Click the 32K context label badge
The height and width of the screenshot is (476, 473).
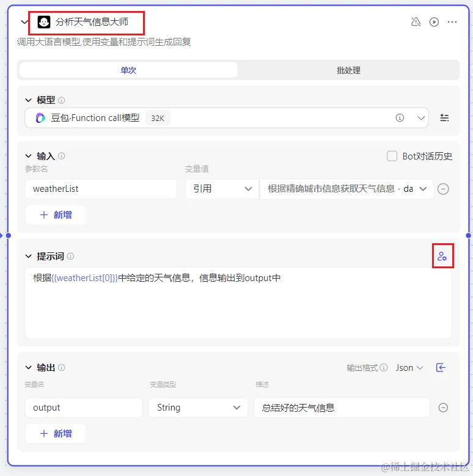pos(158,118)
